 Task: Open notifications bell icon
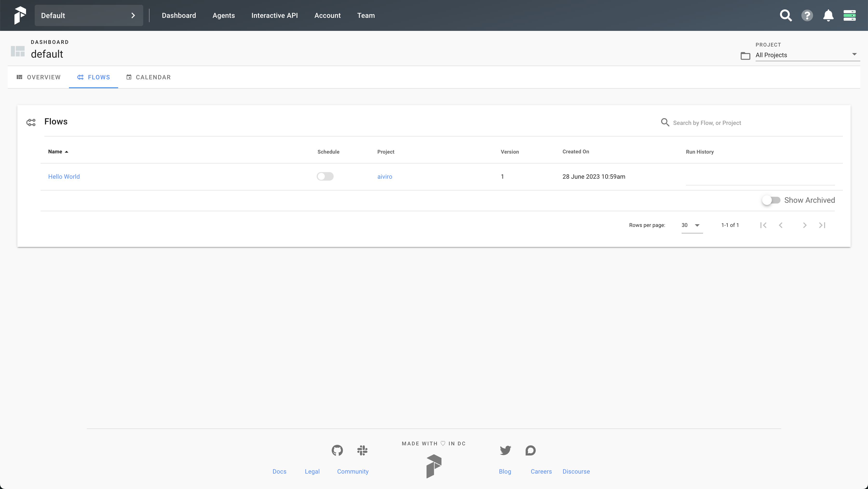point(828,15)
